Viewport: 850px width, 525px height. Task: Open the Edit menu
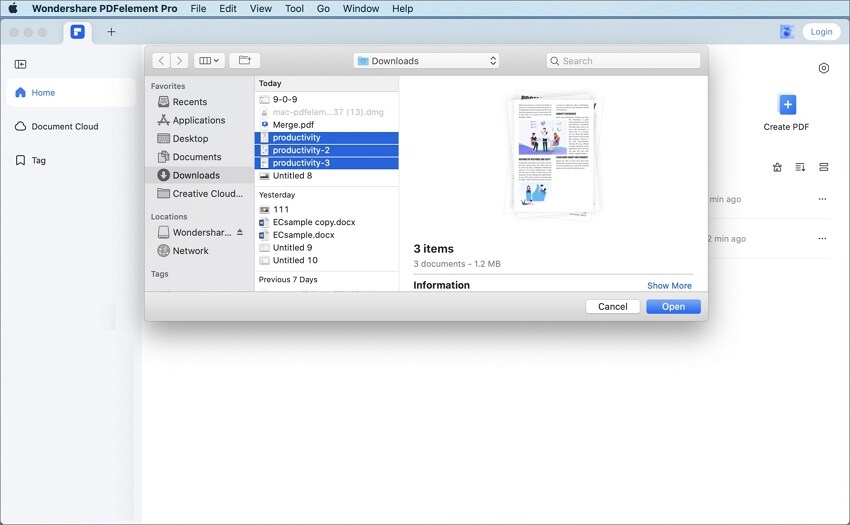(228, 9)
